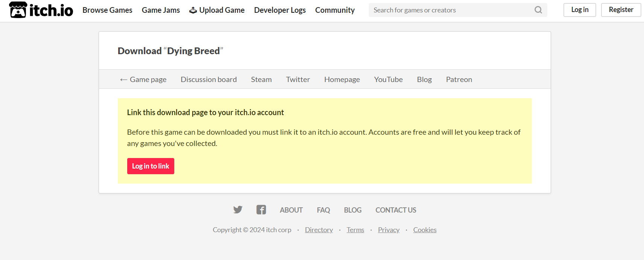Open the YouTube link for Dying Breed
The width and height of the screenshot is (644, 260).
(x=388, y=79)
